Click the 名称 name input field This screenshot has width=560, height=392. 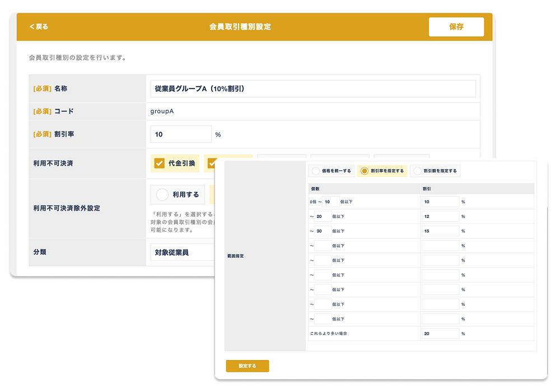coord(313,88)
